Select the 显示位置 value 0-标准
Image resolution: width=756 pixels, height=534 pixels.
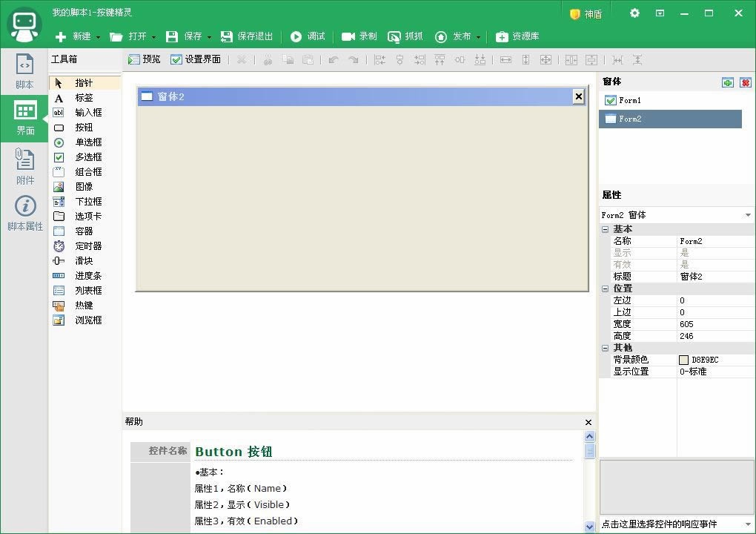[x=716, y=372]
